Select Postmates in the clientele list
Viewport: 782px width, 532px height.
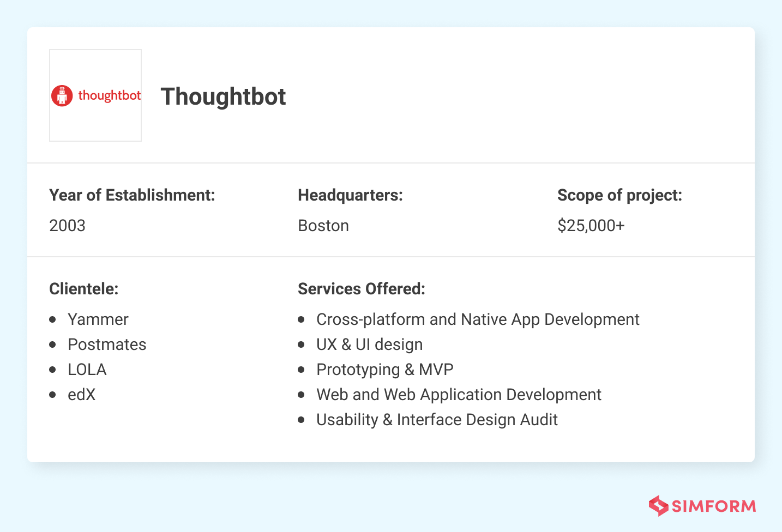(x=107, y=344)
